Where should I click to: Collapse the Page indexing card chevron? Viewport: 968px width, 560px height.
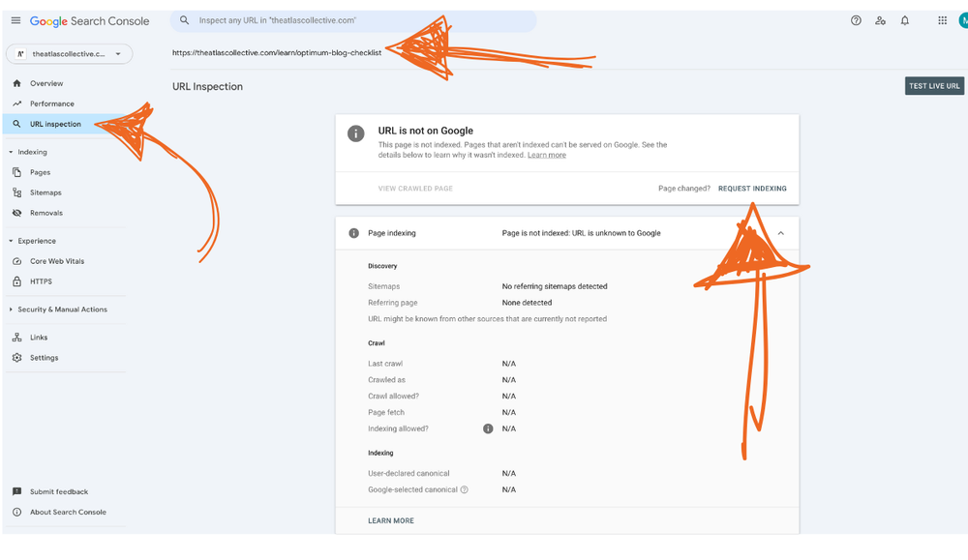point(780,233)
